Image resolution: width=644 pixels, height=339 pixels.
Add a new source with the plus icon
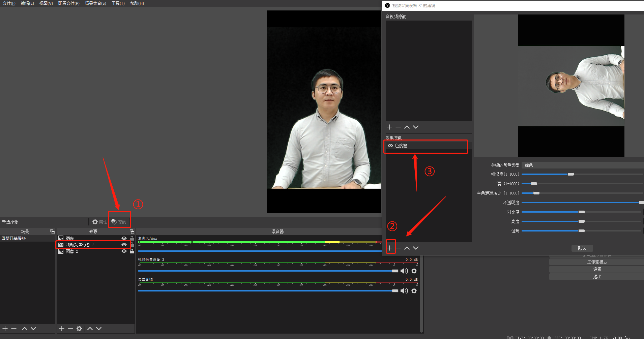point(62,329)
